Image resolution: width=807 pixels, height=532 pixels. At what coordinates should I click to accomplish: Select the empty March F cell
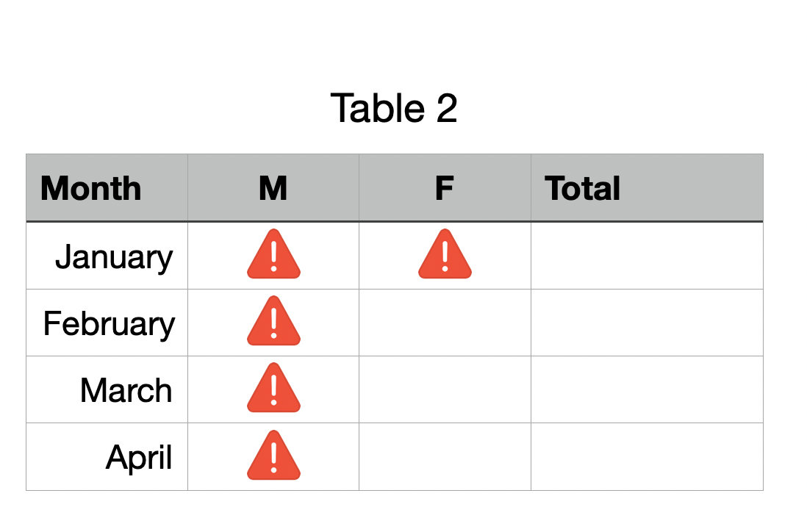coord(445,389)
